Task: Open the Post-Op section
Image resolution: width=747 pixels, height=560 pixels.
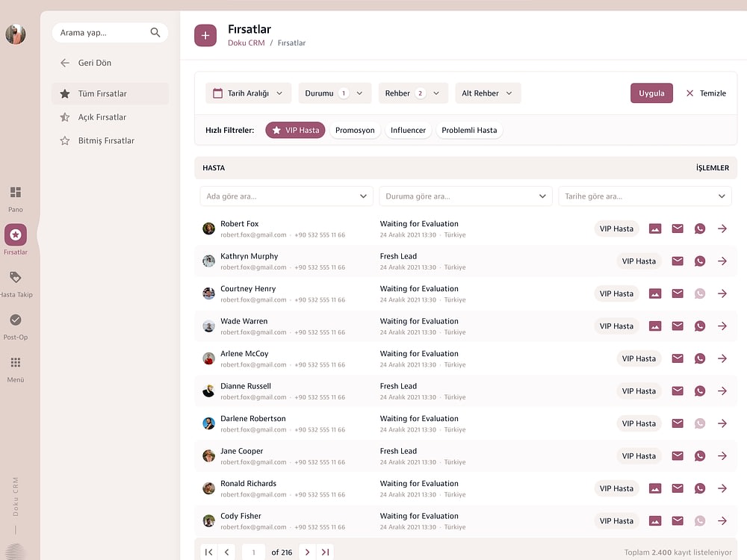Action: (15, 320)
